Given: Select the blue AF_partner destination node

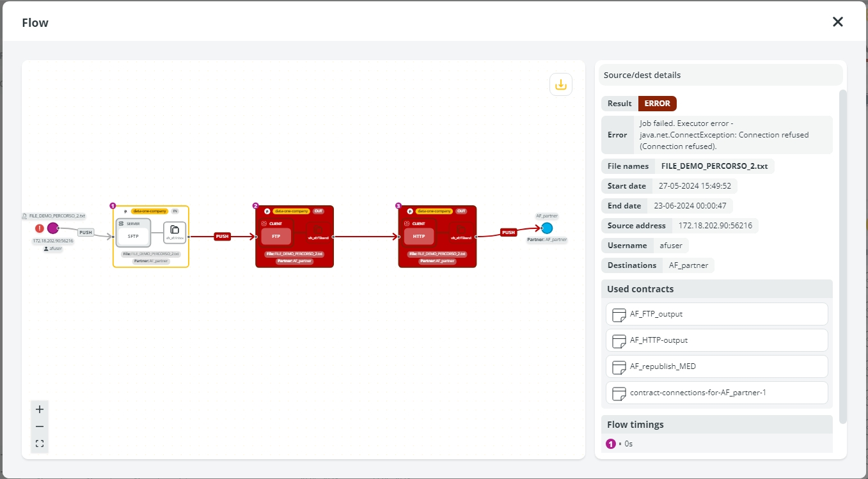Looking at the screenshot, I should point(547,228).
